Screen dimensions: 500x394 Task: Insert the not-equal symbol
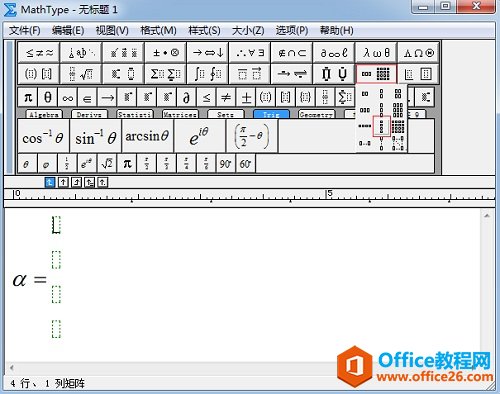tap(226, 98)
